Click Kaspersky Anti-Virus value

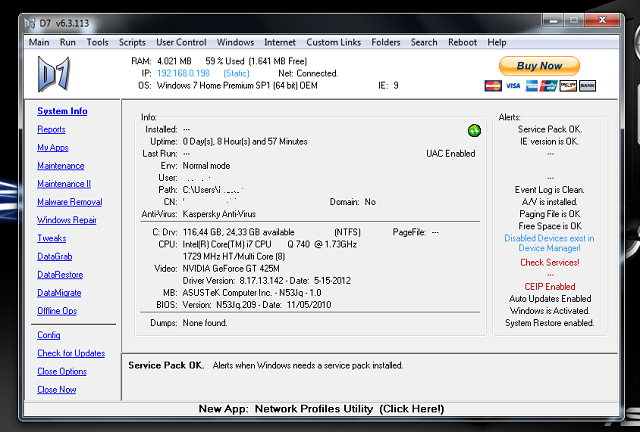(x=219, y=214)
